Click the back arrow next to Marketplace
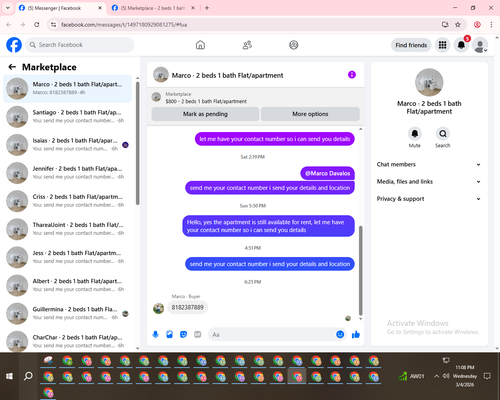500x400 pixels. [x=12, y=67]
